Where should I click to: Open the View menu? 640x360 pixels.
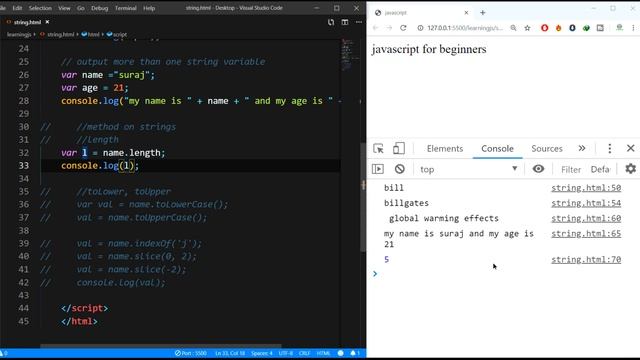point(64,8)
